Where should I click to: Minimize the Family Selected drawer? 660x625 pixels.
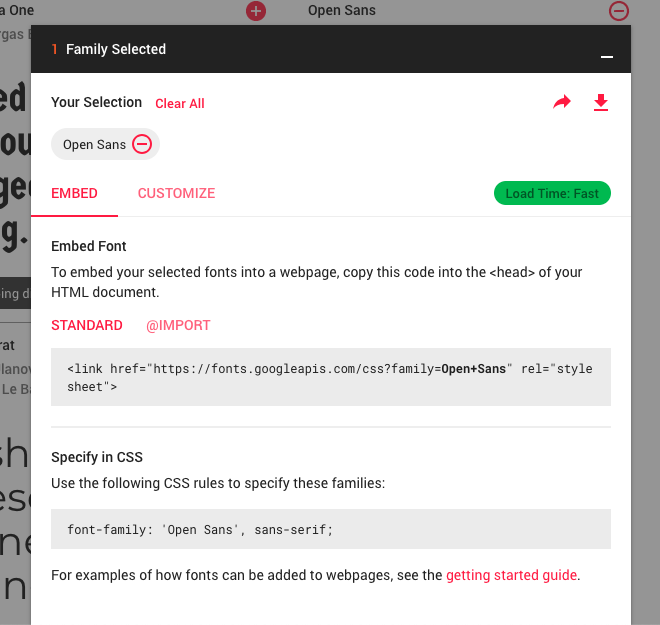607,57
